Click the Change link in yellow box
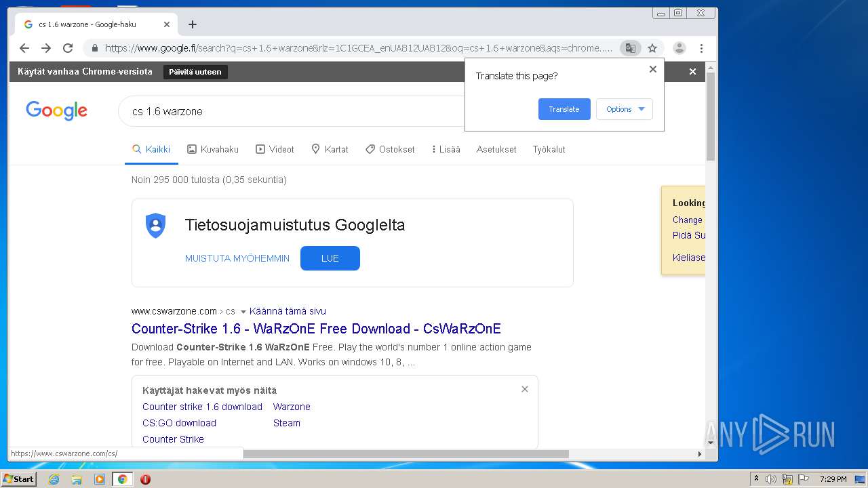Screen dimensions: 868x488 (x=688, y=220)
